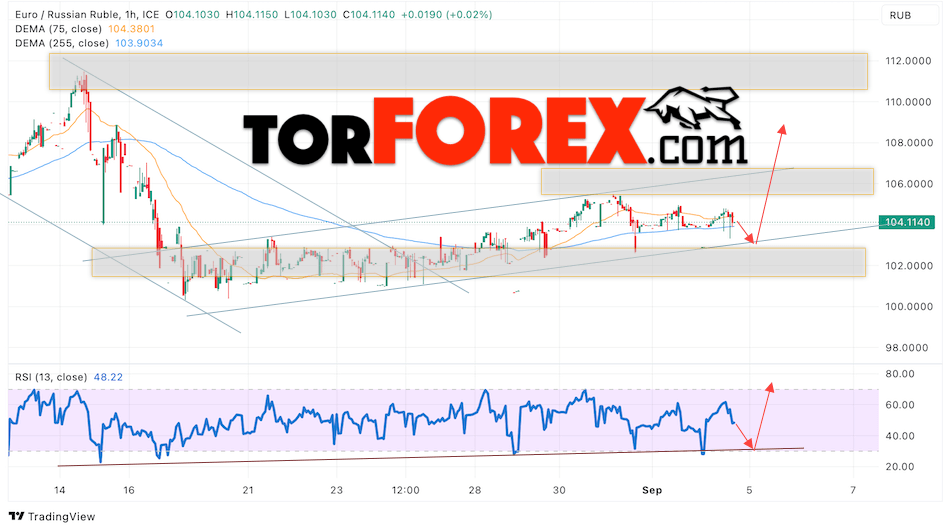Click the high price H104.1150 in header
Viewport: 951px width, 531px height.
coord(252,15)
